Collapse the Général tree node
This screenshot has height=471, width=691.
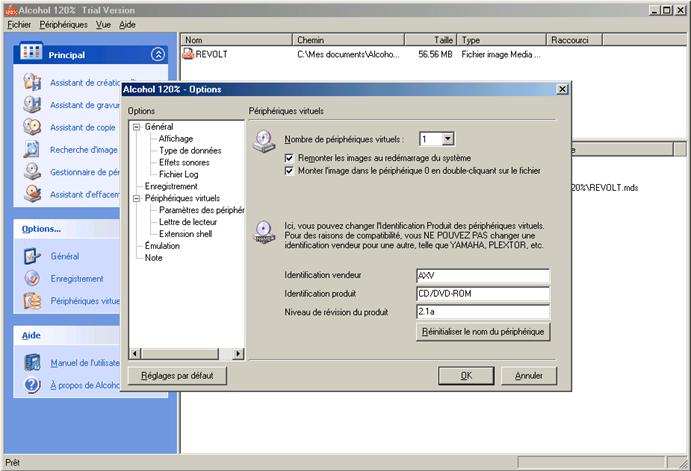137,127
